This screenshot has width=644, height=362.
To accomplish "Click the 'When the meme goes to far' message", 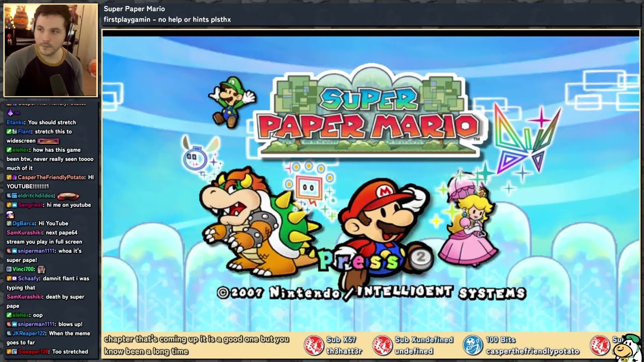I will pos(48,338).
